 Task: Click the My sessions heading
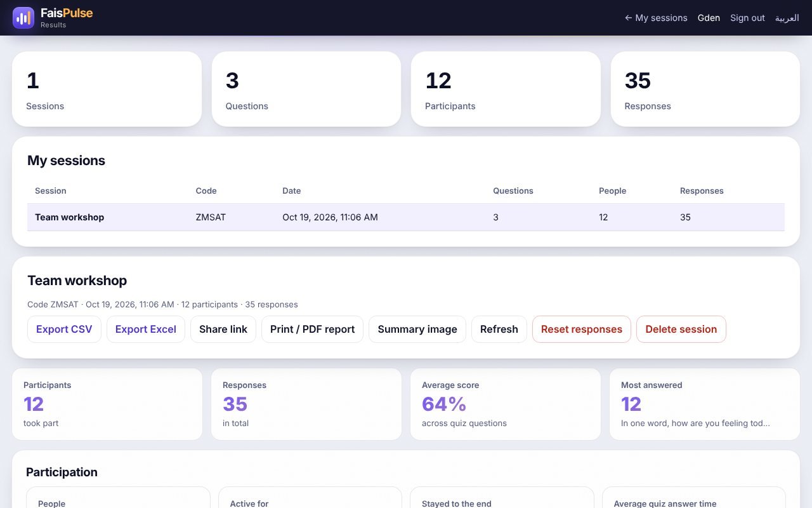(66, 161)
